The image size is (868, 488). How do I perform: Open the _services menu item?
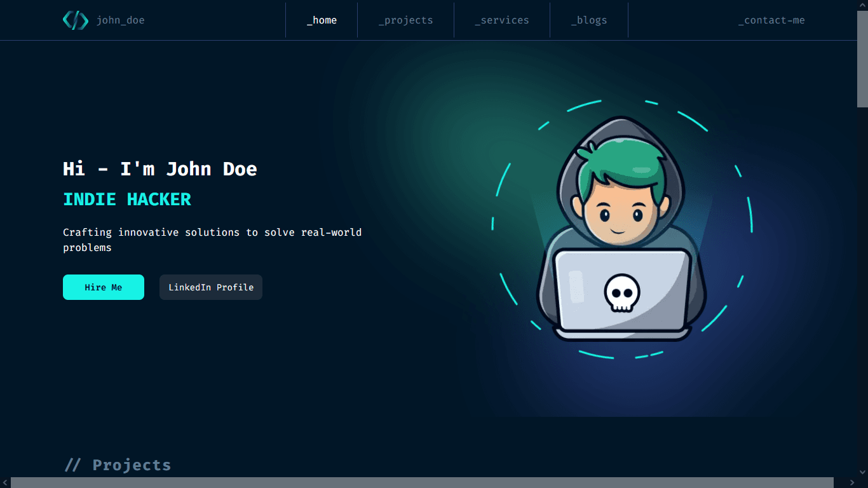(502, 20)
